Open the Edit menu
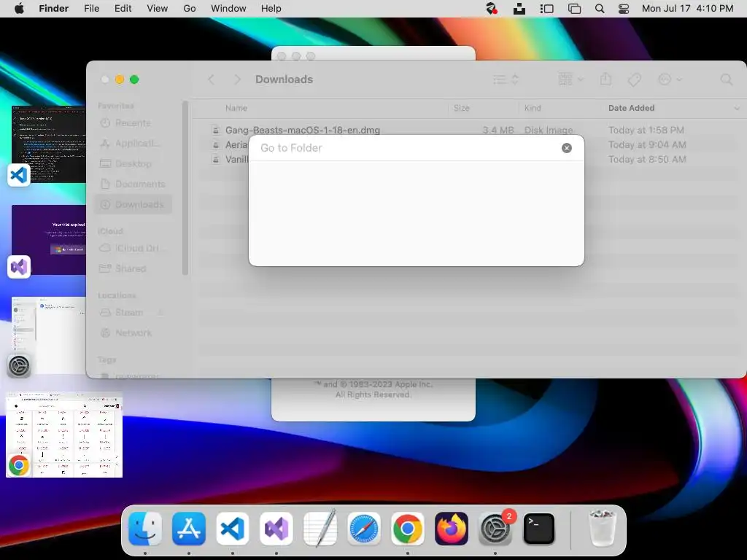This screenshot has width=747, height=560. (123, 9)
